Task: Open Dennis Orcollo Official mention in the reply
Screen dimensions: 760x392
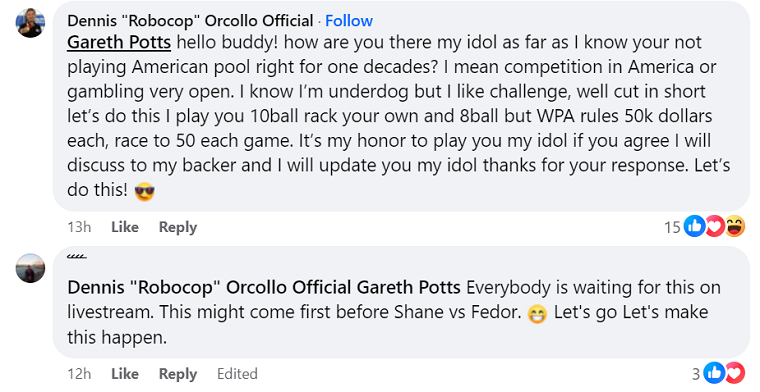Action: 209,288
